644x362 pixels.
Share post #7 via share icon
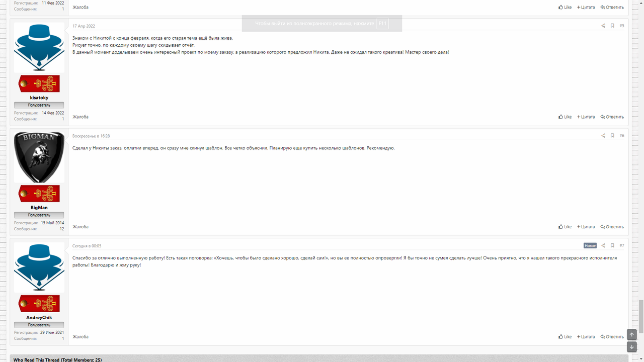point(603,246)
